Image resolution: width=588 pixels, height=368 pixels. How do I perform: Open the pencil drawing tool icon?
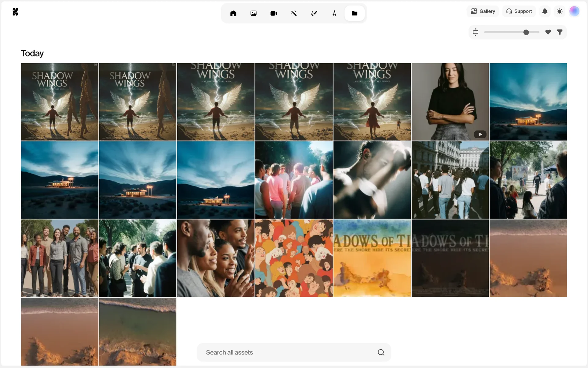(x=314, y=13)
